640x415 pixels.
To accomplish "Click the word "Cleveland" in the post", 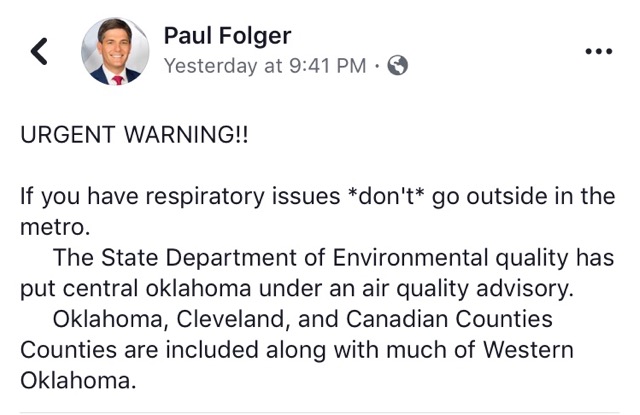I will coord(231,320).
